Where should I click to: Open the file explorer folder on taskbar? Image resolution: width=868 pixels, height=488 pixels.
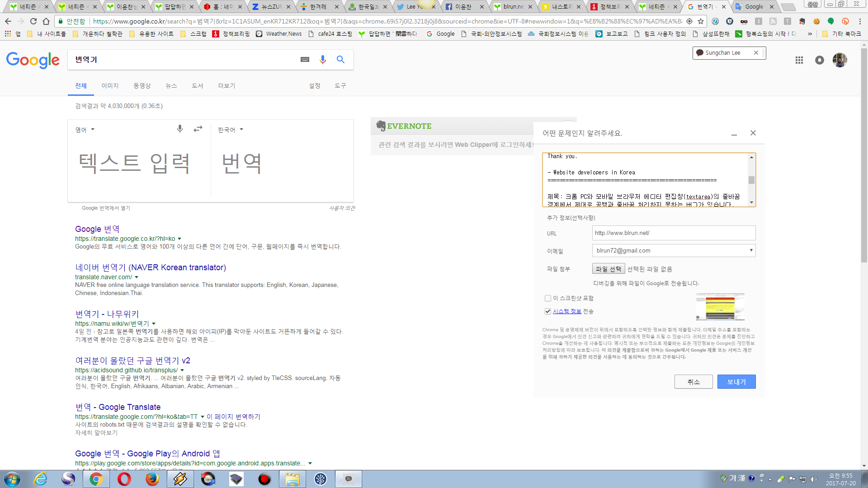click(292, 479)
